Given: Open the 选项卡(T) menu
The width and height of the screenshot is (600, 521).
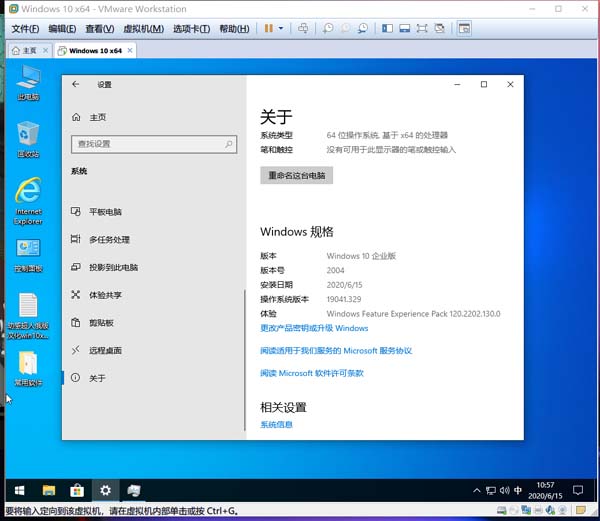Looking at the screenshot, I should coord(191,29).
